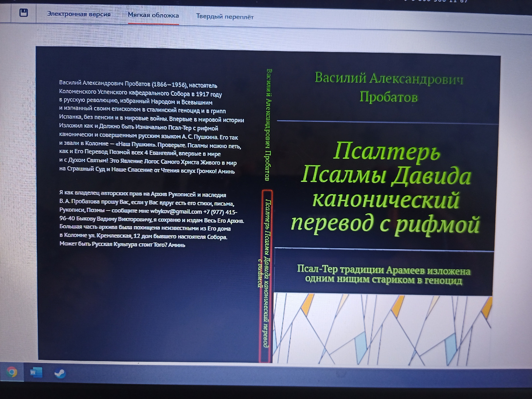Viewport: 532px width, 399px height.
Task: Select the red-outlined spine title text
Action: [266, 276]
